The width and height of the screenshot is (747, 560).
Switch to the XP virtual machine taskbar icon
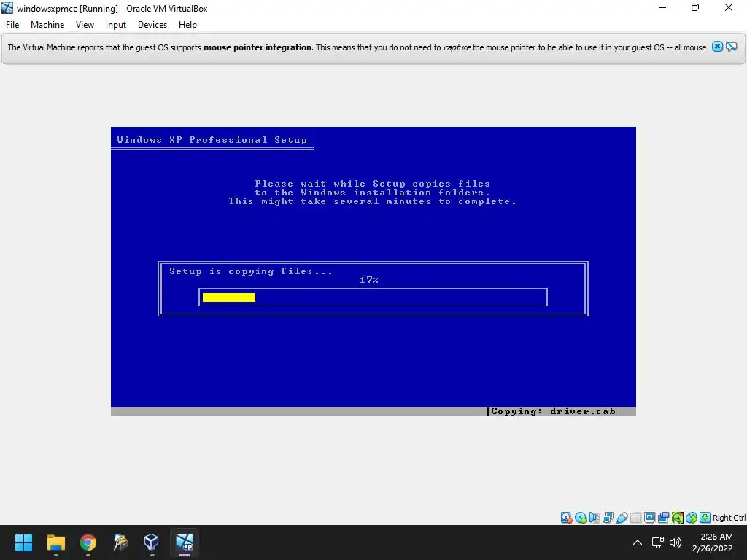[x=185, y=542]
